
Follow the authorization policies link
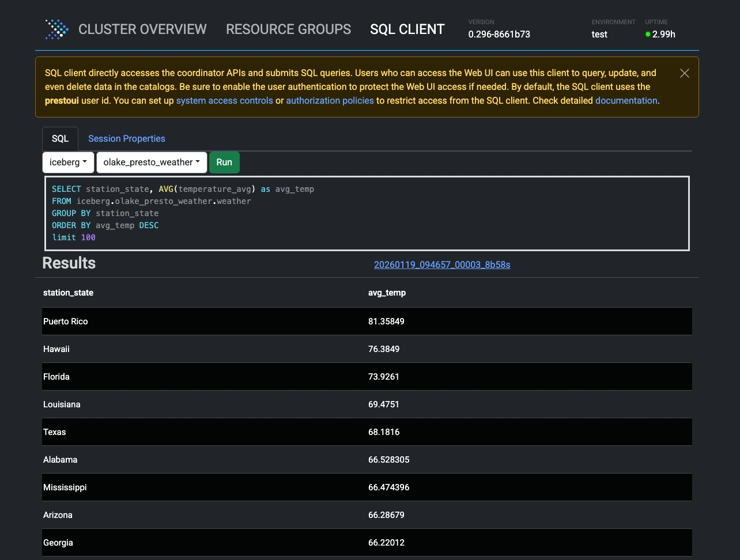330,101
